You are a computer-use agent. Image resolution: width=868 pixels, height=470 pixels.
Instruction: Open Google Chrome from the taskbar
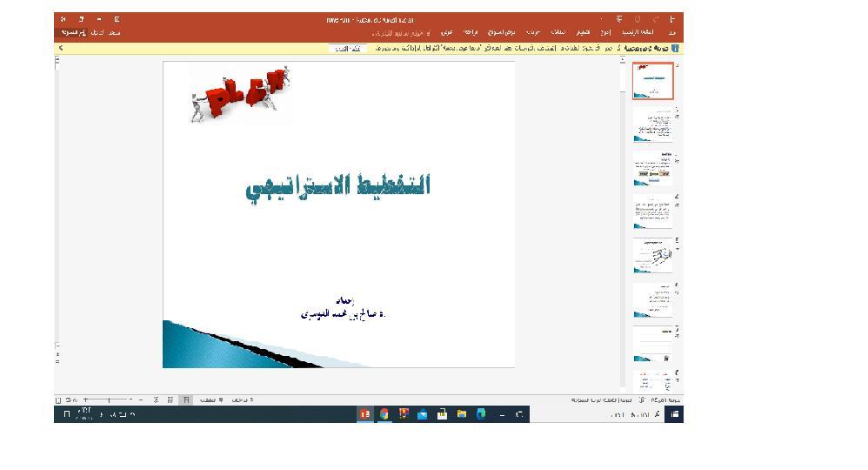tap(384, 414)
